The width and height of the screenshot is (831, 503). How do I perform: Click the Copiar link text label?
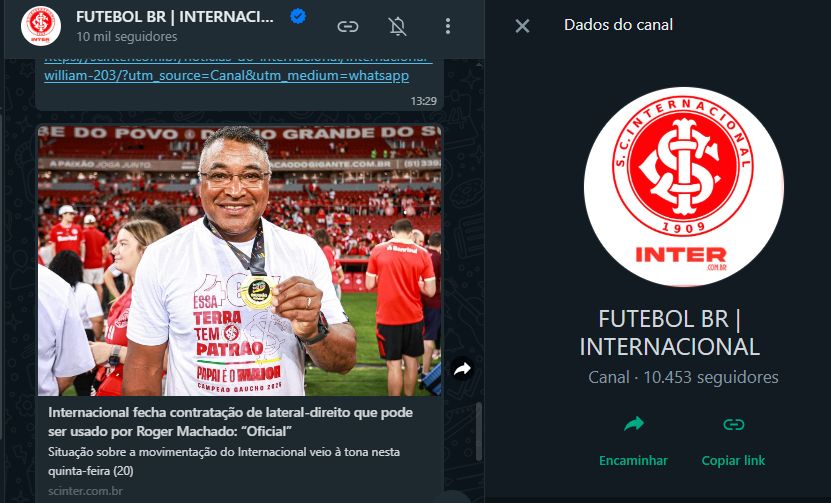pos(733,460)
